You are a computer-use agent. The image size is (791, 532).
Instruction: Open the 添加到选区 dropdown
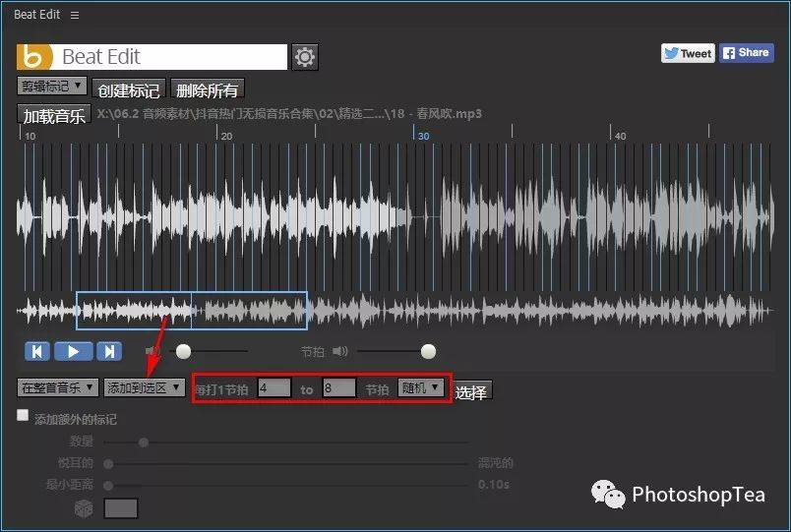click(145, 387)
